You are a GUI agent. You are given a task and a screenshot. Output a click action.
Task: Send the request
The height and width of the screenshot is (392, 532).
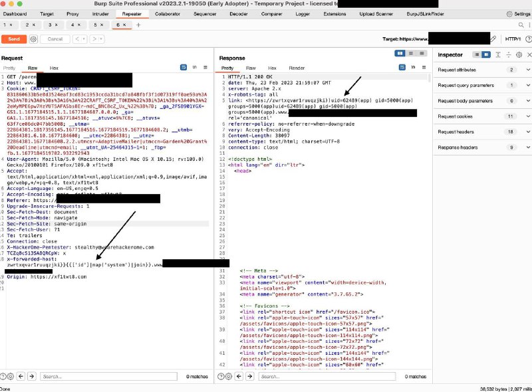14,39
